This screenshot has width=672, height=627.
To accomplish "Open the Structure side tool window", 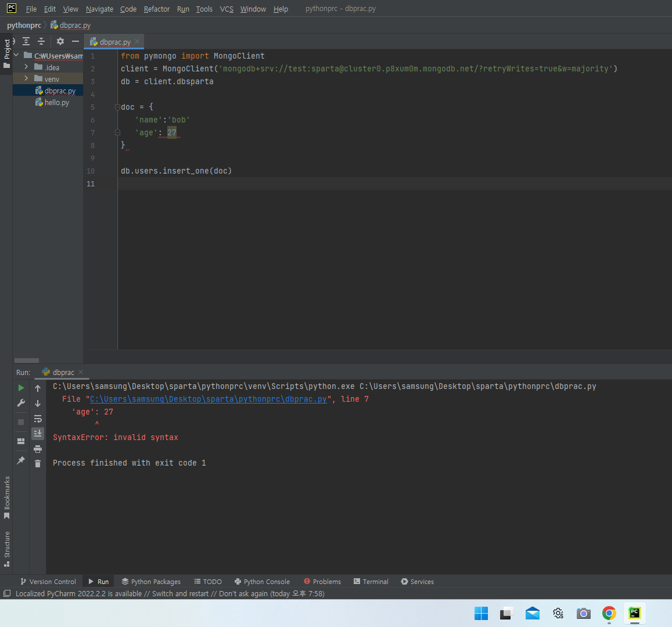I will (6, 549).
